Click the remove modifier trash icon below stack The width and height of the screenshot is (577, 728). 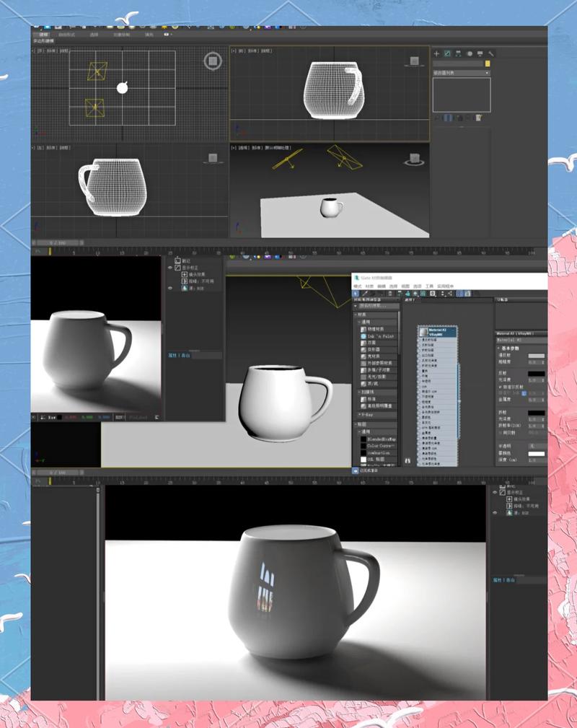tap(467, 118)
